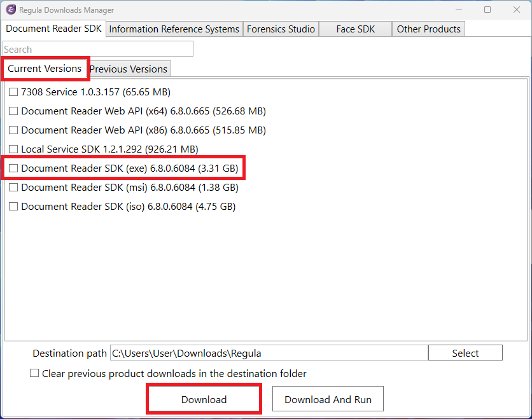Viewport: 532px width, 419px height.
Task: Click the Destination path text field
Action: 269,353
